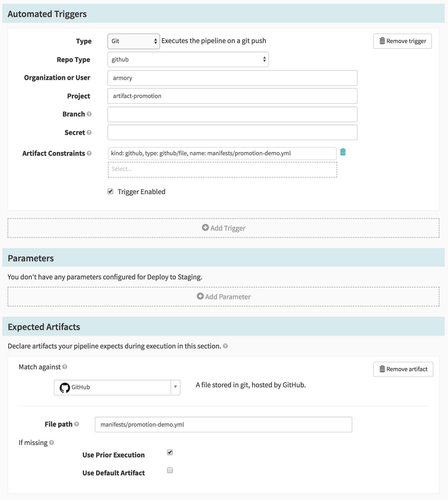Click the help icon next to Branch
448x500 pixels.
tap(89, 114)
